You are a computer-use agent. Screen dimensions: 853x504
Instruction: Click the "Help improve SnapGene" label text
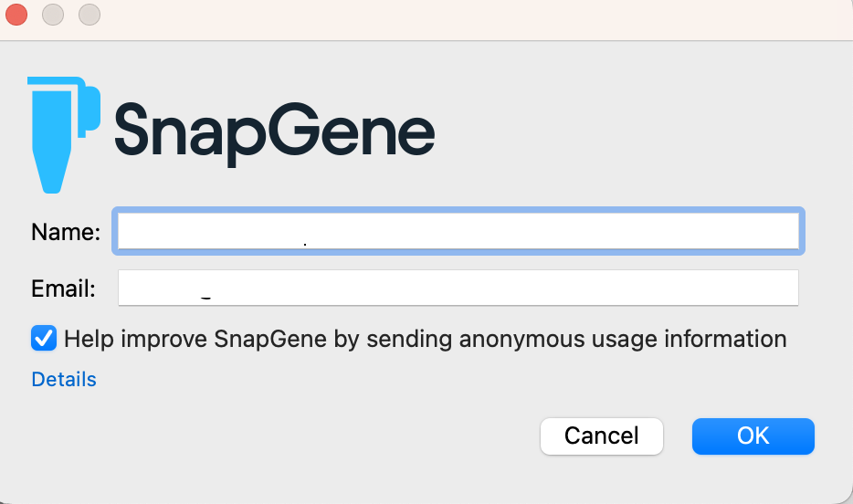pos(426,340)
